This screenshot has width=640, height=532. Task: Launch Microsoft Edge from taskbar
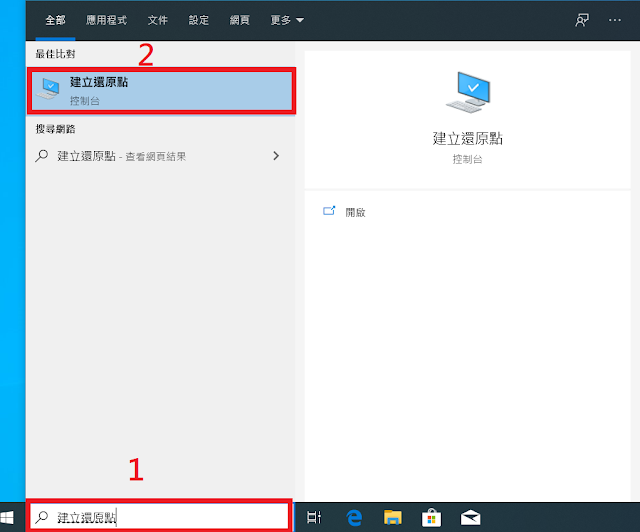[x=354, y=518]
